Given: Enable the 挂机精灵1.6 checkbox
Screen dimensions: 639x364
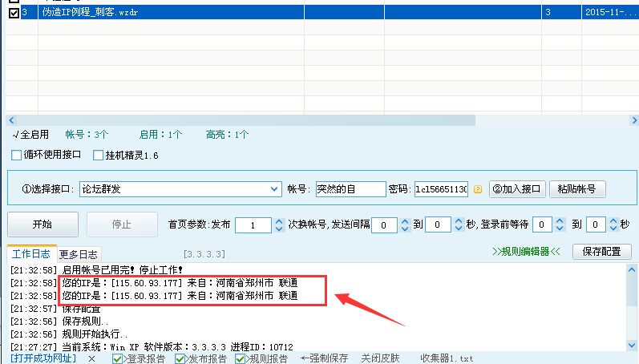Looking at the screenshot, I should [98, 156].
